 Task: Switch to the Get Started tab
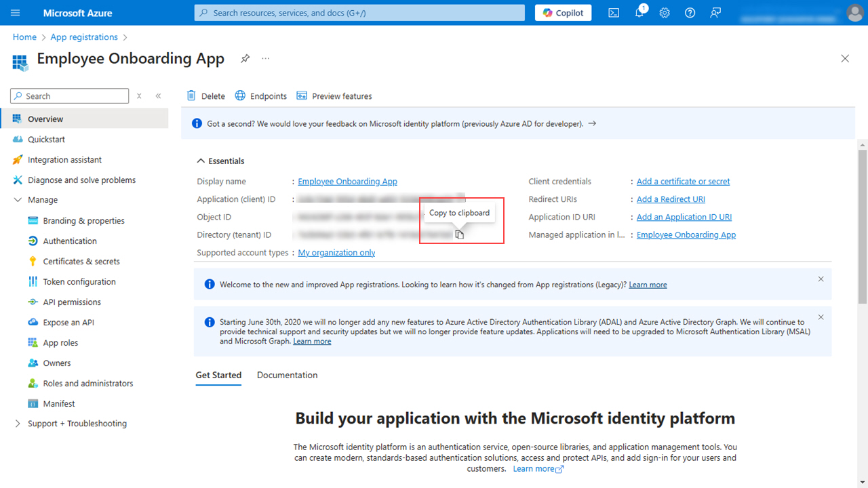pos(218,375)
